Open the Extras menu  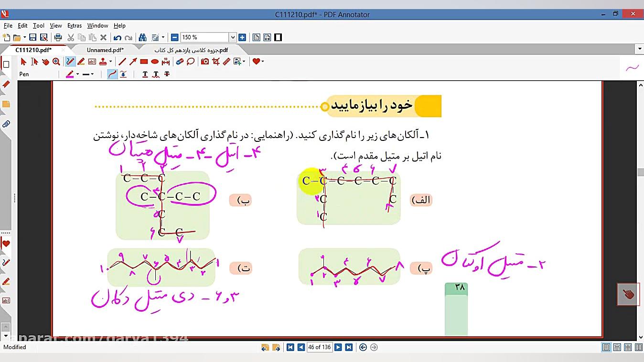click(74, 26)
